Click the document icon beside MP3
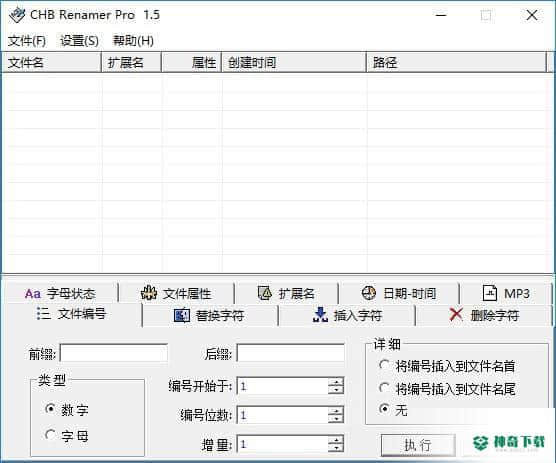556x463 pixels. point(490,293)
